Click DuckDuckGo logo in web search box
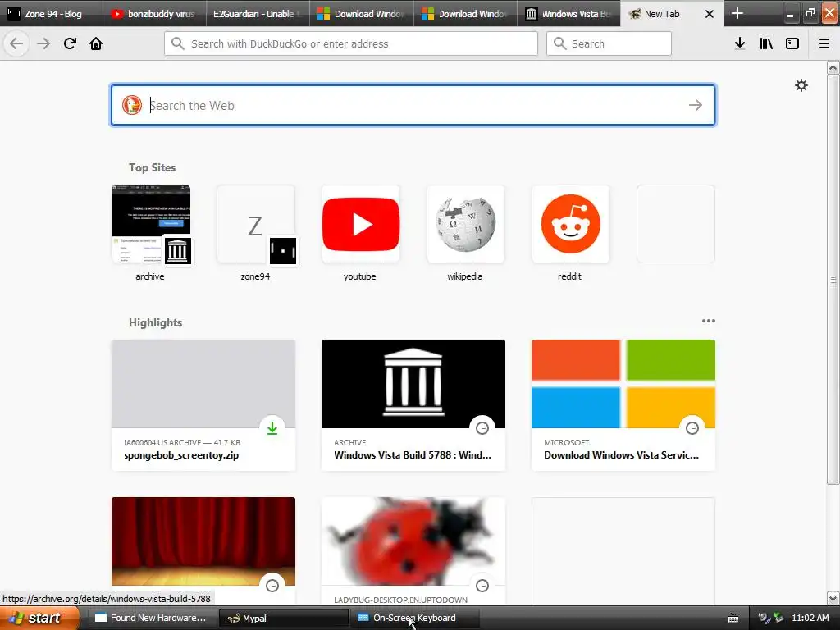The height and width of the screenshot is (630, 840). click(132, 105)
